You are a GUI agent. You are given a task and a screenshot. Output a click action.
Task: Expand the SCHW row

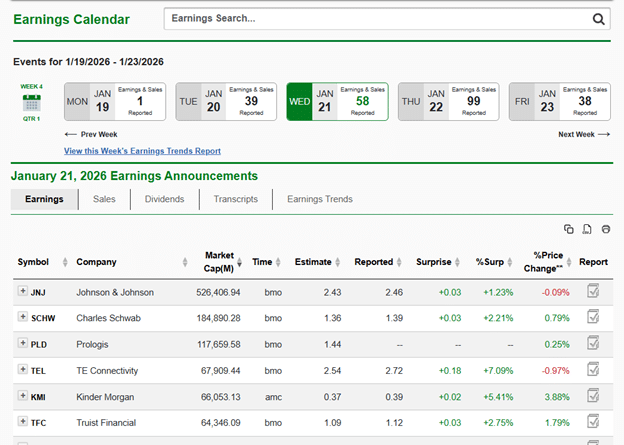23,317
